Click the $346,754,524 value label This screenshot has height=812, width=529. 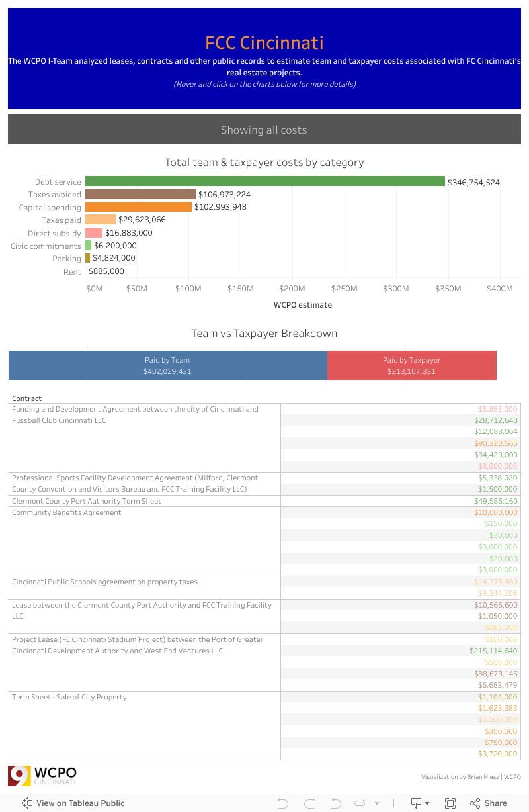click(473, 182)
